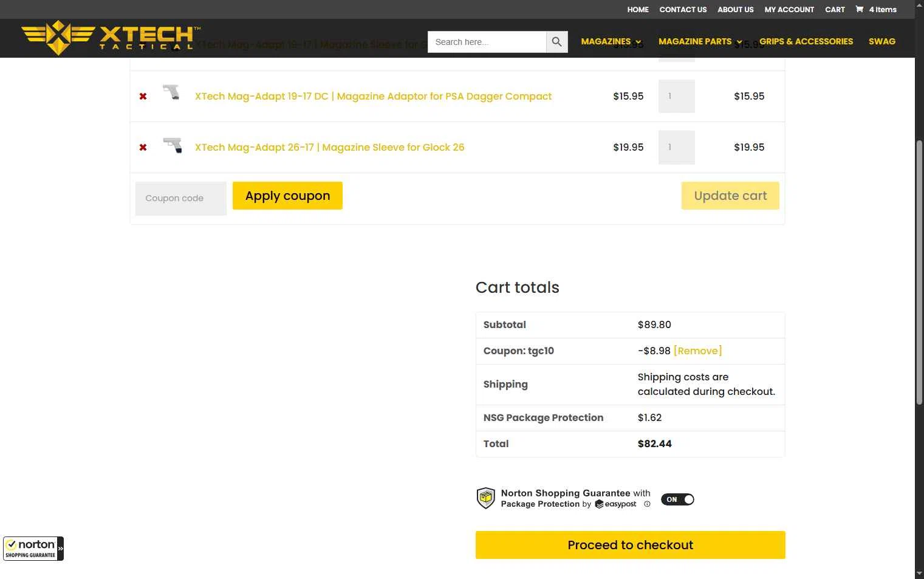The height and width of the screenshot is (579, 924).
Task: Open the About Us page
Action: pyautogui.click(x=735, y=9)
